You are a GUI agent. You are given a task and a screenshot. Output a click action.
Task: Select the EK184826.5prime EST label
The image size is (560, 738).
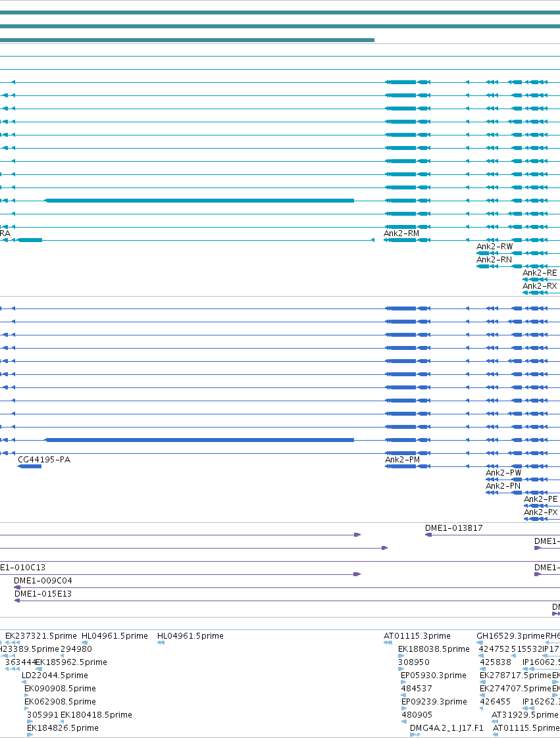tap(63, 728)
